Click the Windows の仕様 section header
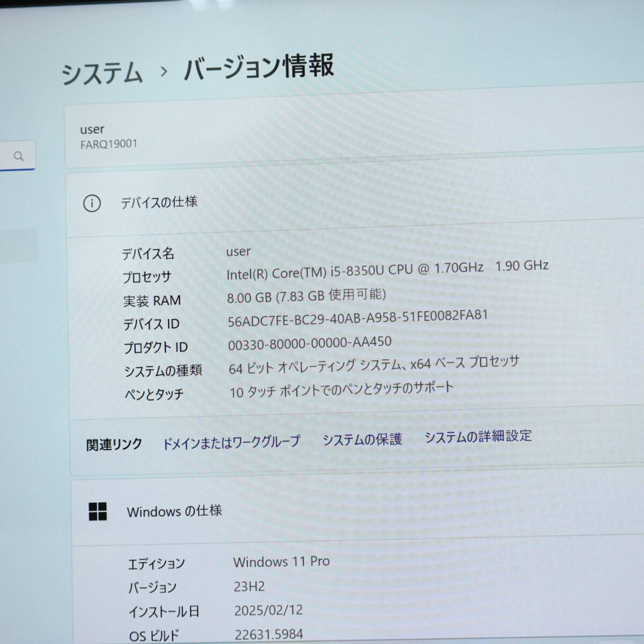 [x=174, y=511]
